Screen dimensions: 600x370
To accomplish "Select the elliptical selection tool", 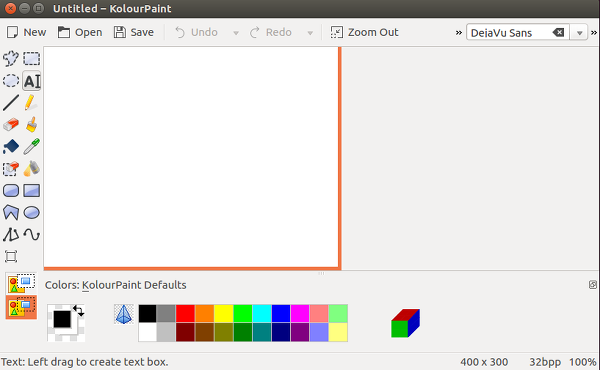I will coord(11,81).
